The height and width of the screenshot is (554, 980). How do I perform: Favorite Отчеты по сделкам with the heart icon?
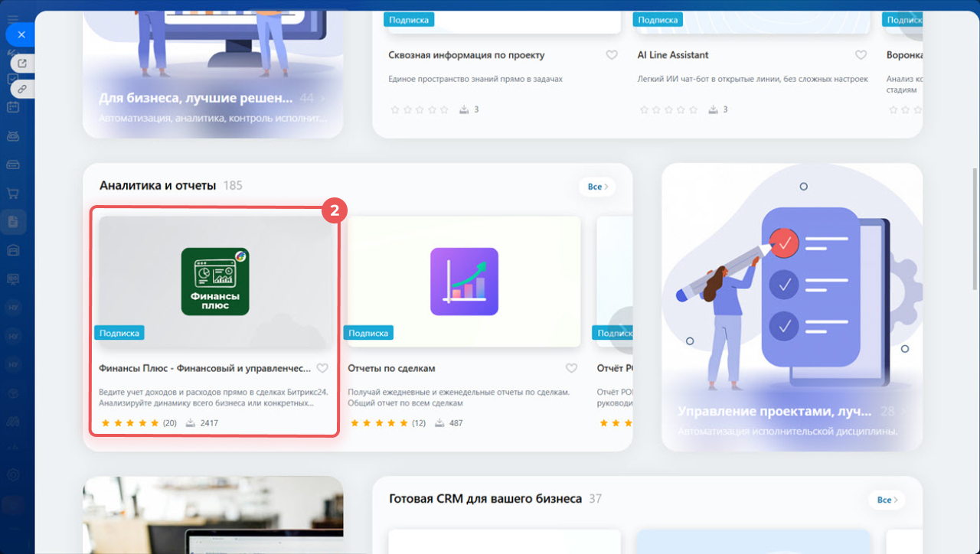[x=571, y=368]
